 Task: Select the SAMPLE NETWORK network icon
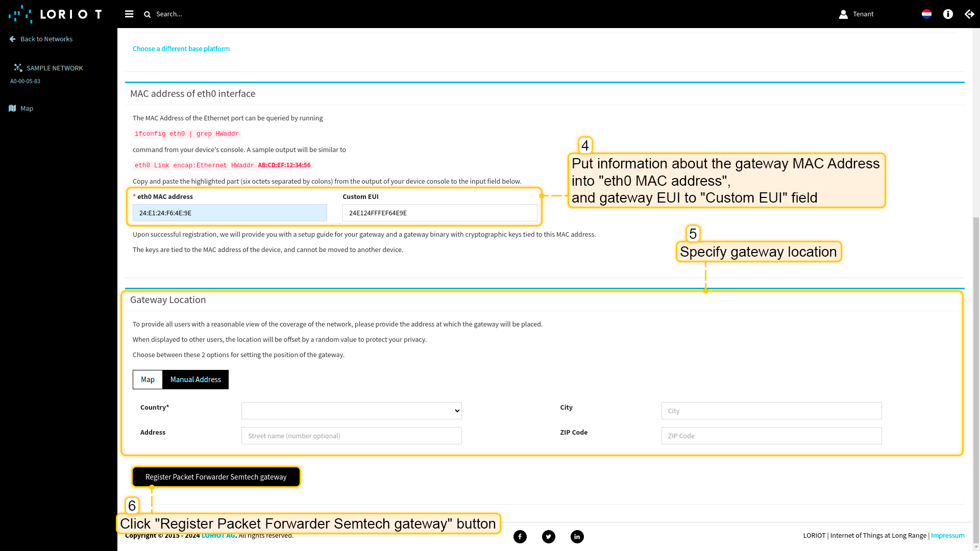(18, 67)
